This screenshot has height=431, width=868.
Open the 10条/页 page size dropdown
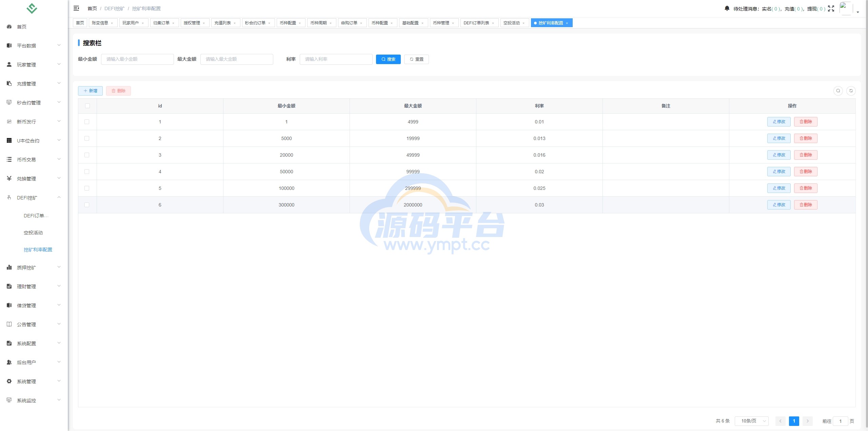[751, 421]
